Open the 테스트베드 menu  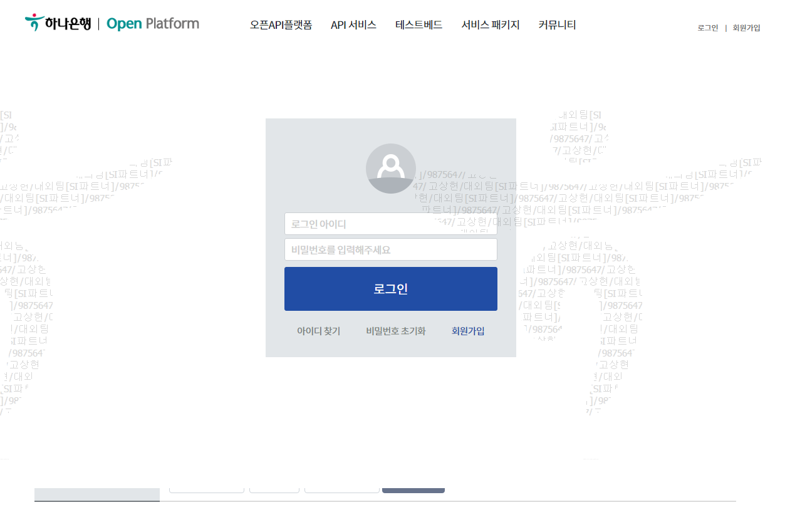click(x=418, y=25)
